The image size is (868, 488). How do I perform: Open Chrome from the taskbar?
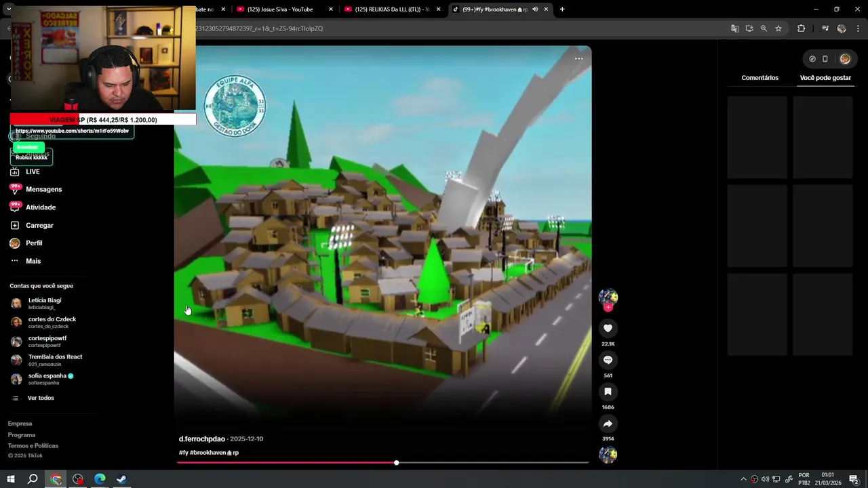tap(56, 479)
